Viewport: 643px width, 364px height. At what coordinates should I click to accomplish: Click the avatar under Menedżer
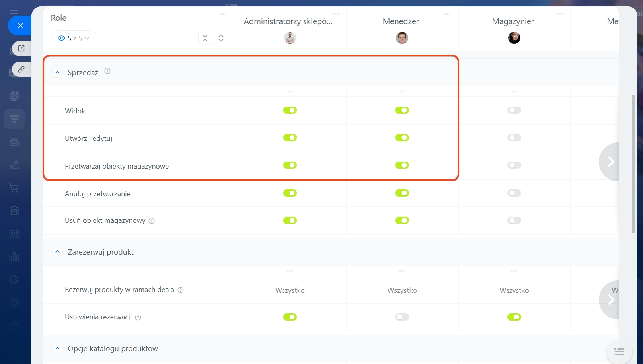click(402, 38)
